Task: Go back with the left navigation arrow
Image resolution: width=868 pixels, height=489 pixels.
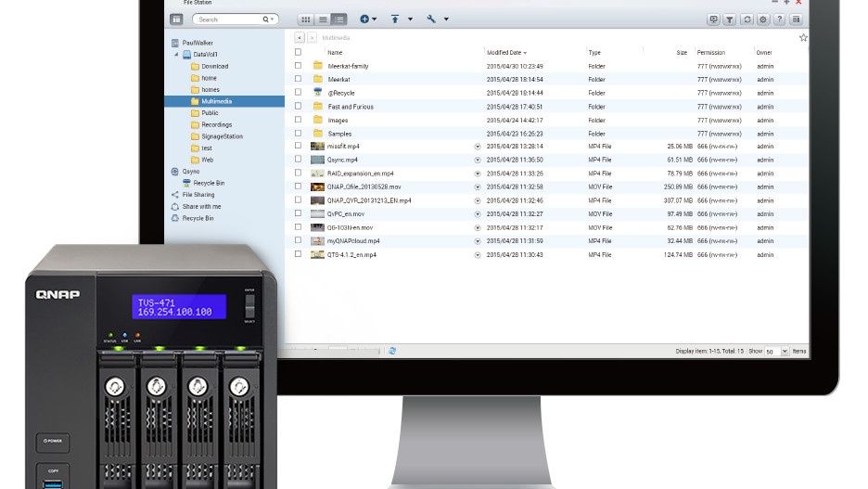Action: coord(300,38)
